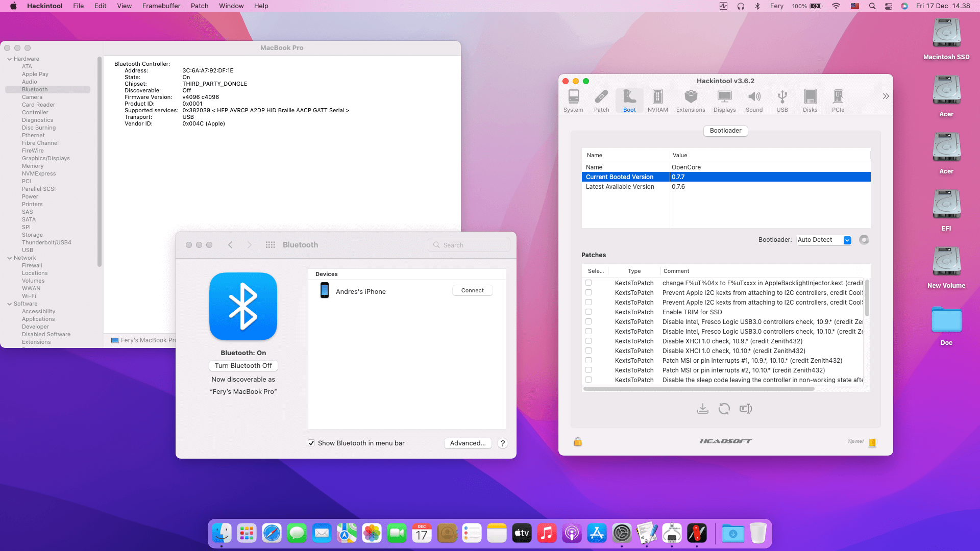This screenshot has height=551, width=980.
Task: Open Macintosh SSD drive on desktop
Action: pyautogui.click(x=946, y=39)
